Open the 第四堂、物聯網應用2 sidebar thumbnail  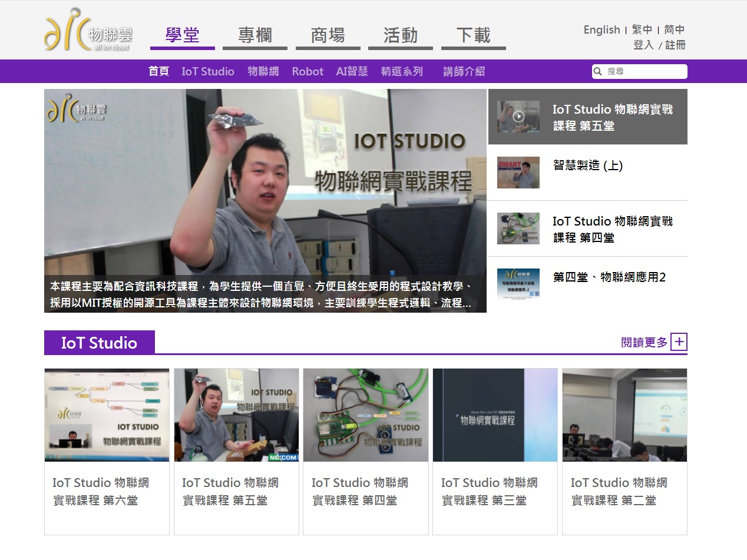[518, 284]
